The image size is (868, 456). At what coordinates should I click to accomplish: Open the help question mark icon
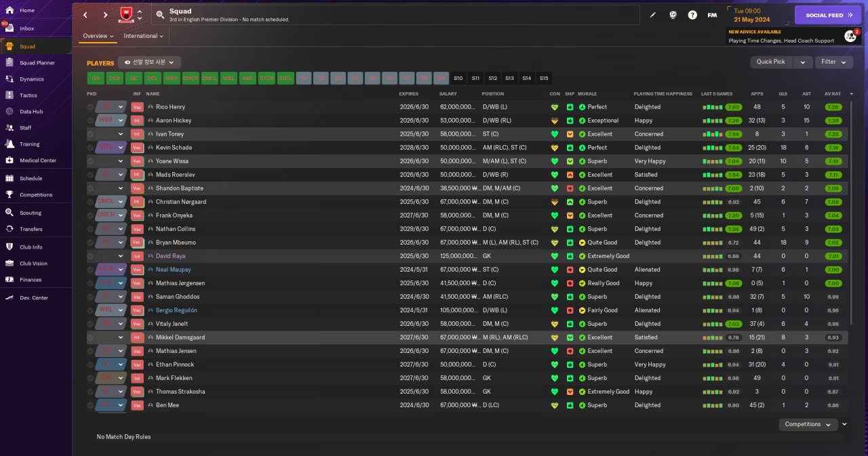click(692, 14)
